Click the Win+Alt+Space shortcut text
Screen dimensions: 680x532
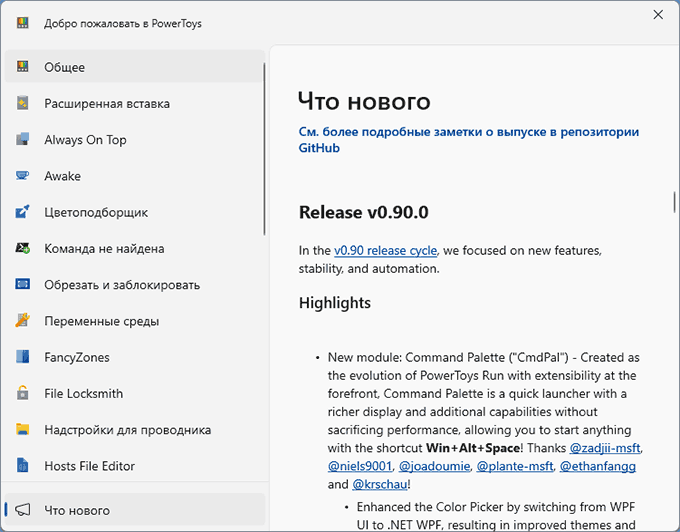point(473,448)
